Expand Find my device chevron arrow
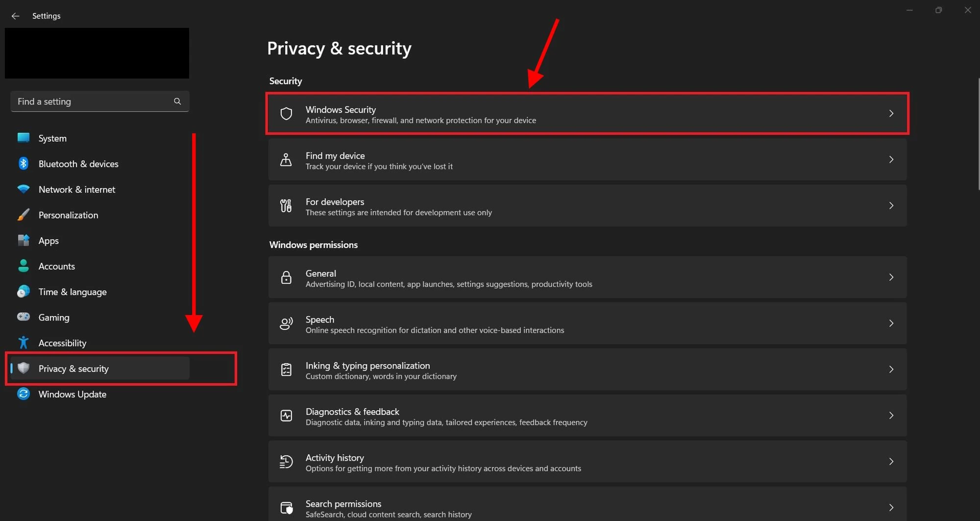 (x=891, y=160)
